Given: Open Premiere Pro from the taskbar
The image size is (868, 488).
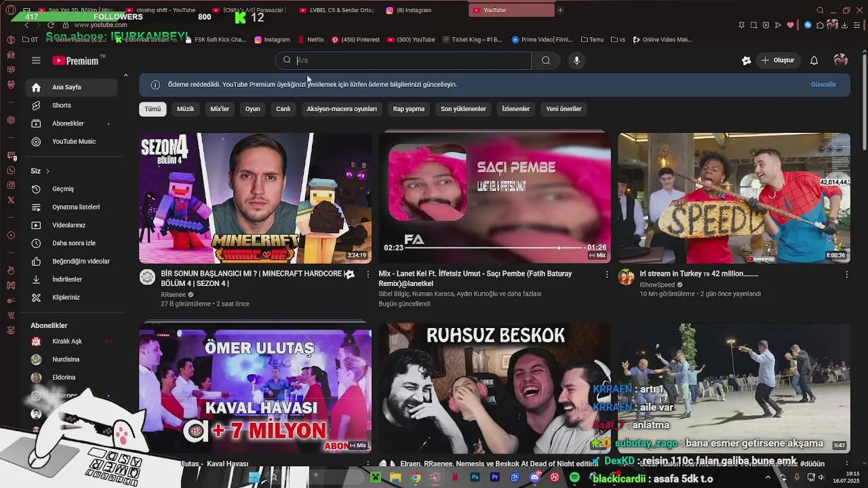Looking at the screenshot, I should 495,478.
